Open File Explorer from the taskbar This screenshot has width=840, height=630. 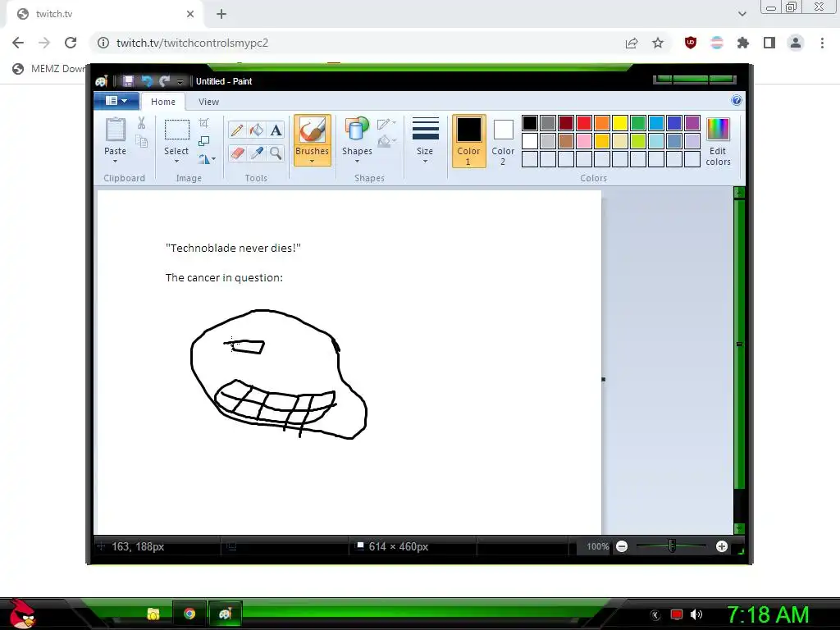click(x=153, y=614)
